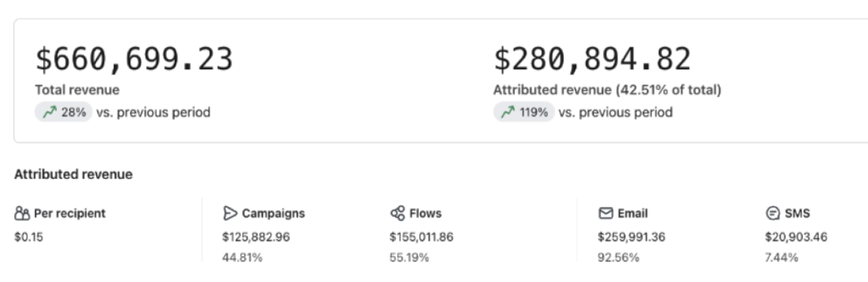Open the Campaigns revenue label
The image size is (868, 282).
click(273, 213)
